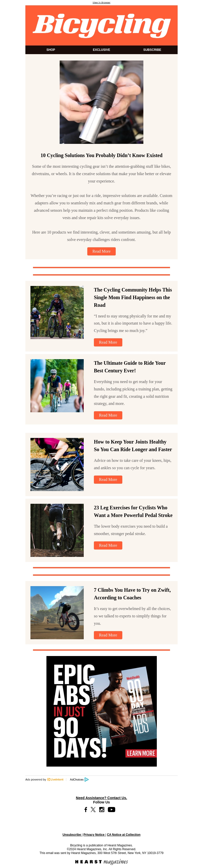Screen dimensions: 203x868
Task: Click the handlebar grip article photo
Action: pyautogui.click(x=101, y=102)
